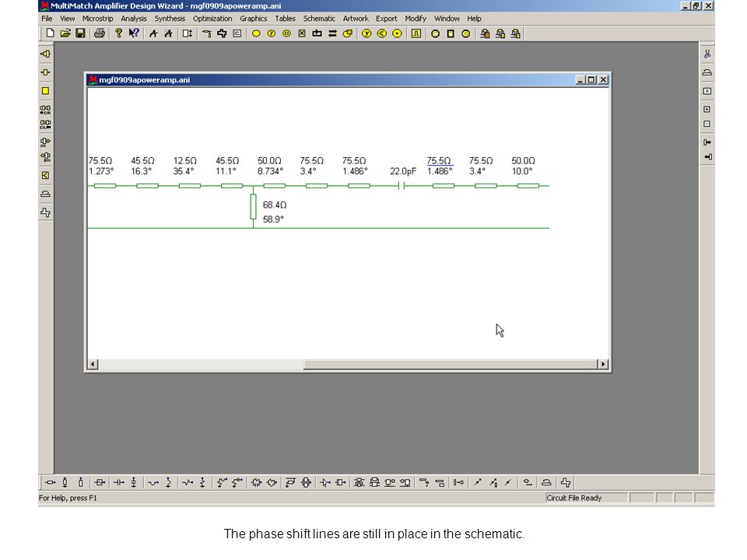Select the 22.0pF capacitor label
747x560 pixels.
click(403, 171)
